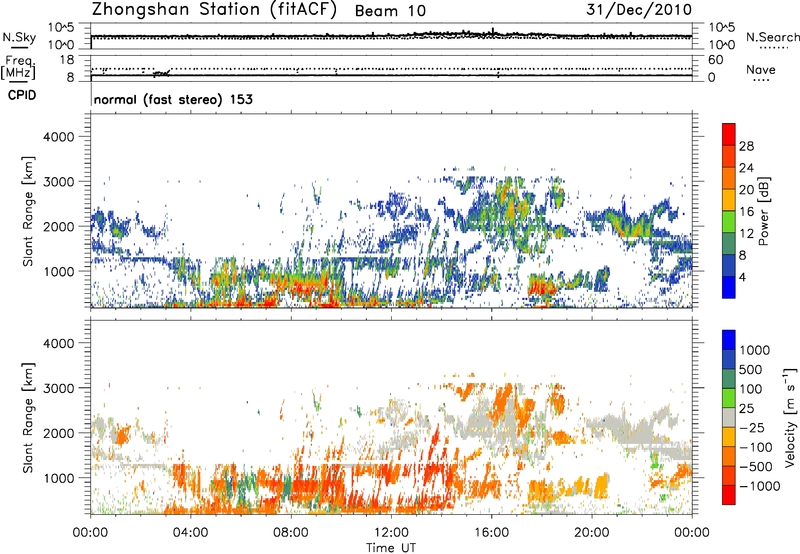Click the '1000' value on velocity scale

pos(755,350)
